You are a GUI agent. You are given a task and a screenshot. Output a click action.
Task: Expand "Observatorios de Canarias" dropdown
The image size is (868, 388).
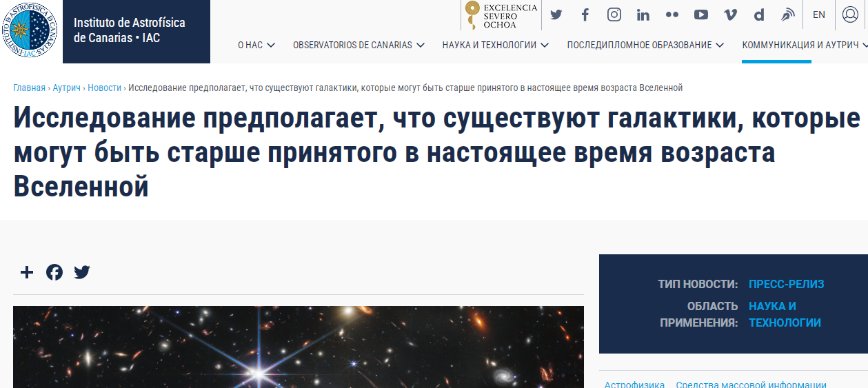tap(358, 45)
